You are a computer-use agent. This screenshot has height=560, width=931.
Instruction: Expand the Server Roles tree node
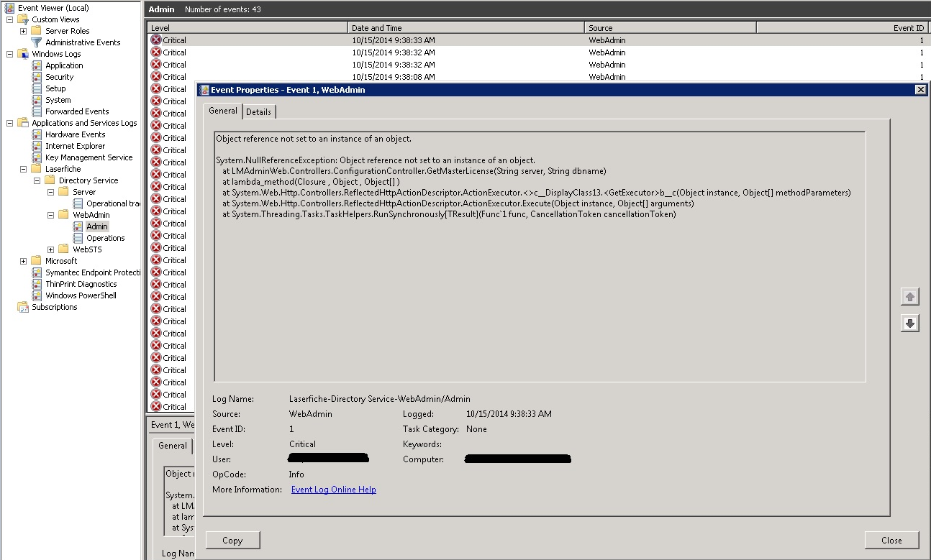23,31
